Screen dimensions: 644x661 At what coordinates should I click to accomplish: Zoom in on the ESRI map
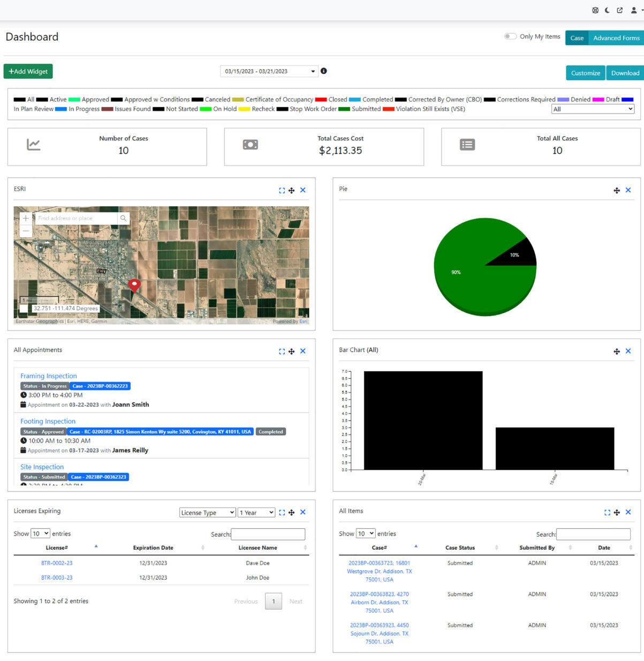[26, 218]
